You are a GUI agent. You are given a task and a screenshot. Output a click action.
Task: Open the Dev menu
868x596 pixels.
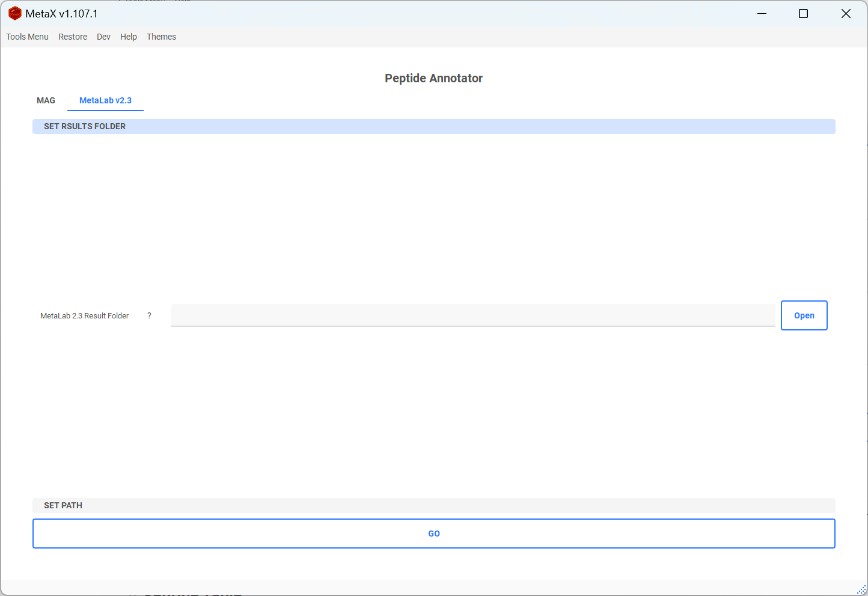point(103,37)
